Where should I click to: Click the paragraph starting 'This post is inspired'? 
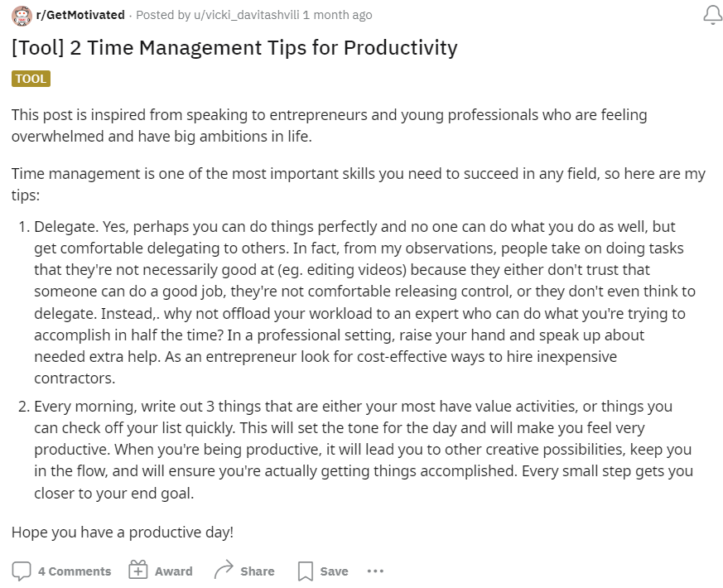[x=330, y=125]
